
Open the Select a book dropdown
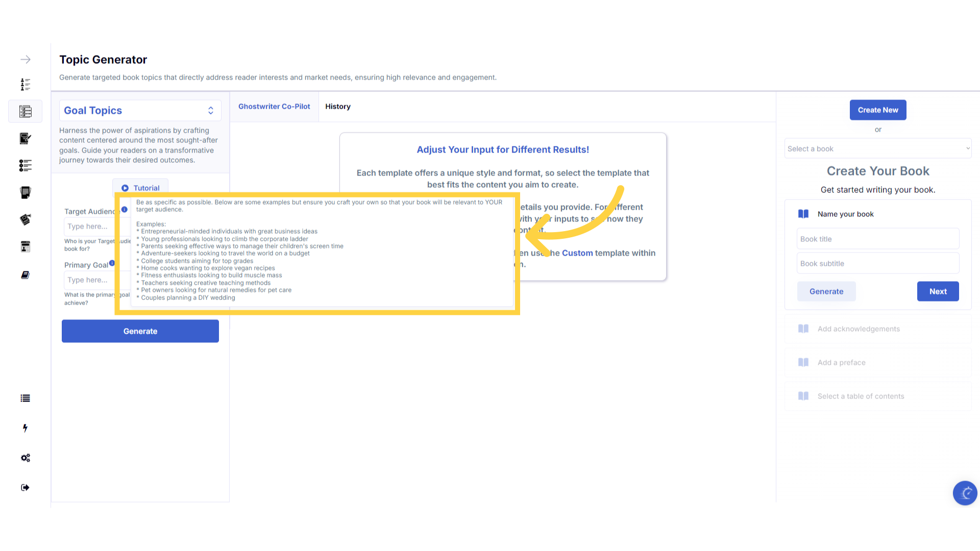click(877, 148)
